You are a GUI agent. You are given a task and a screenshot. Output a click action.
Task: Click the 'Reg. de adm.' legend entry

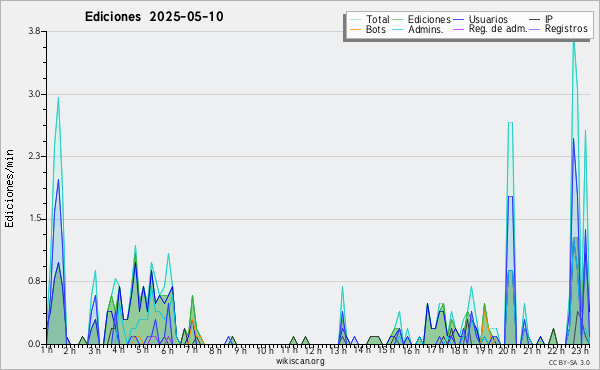pyautogui.click(x=490, y=29)
